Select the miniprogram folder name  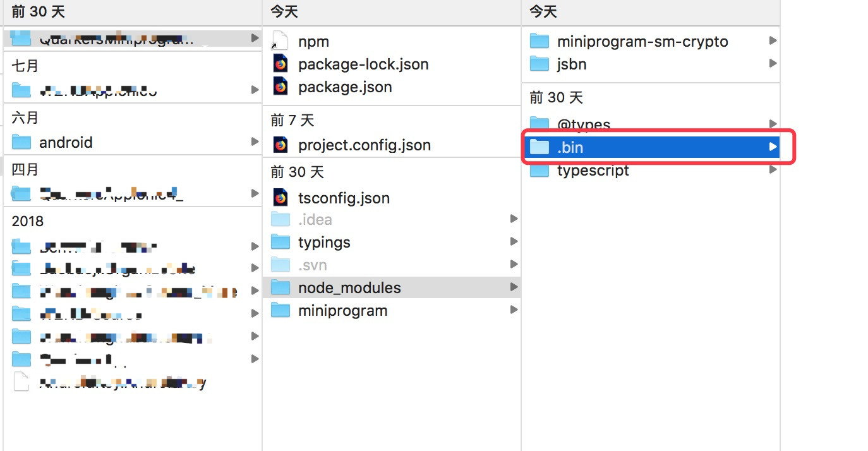click(x=343, y=311)
